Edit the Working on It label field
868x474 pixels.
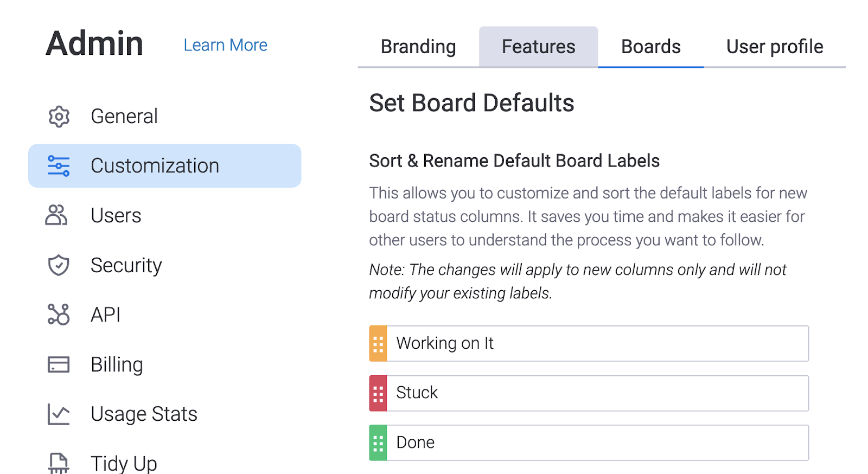tap(597, 344)
